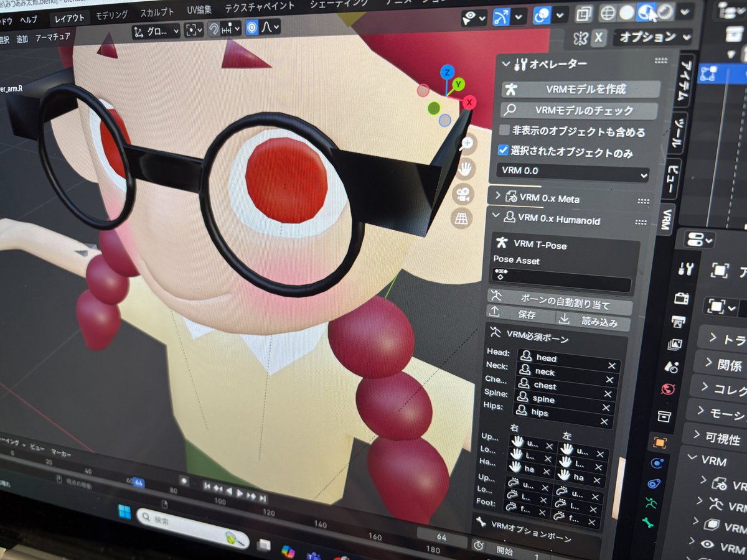Open the gizmos dropdown arrow
Screen dimensions: 747x560
[519, 16]
